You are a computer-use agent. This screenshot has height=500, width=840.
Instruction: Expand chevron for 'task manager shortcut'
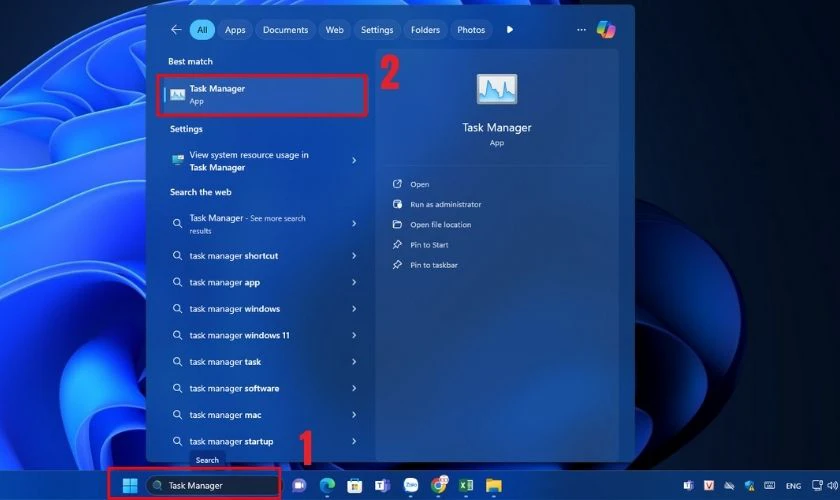[354, 256]
